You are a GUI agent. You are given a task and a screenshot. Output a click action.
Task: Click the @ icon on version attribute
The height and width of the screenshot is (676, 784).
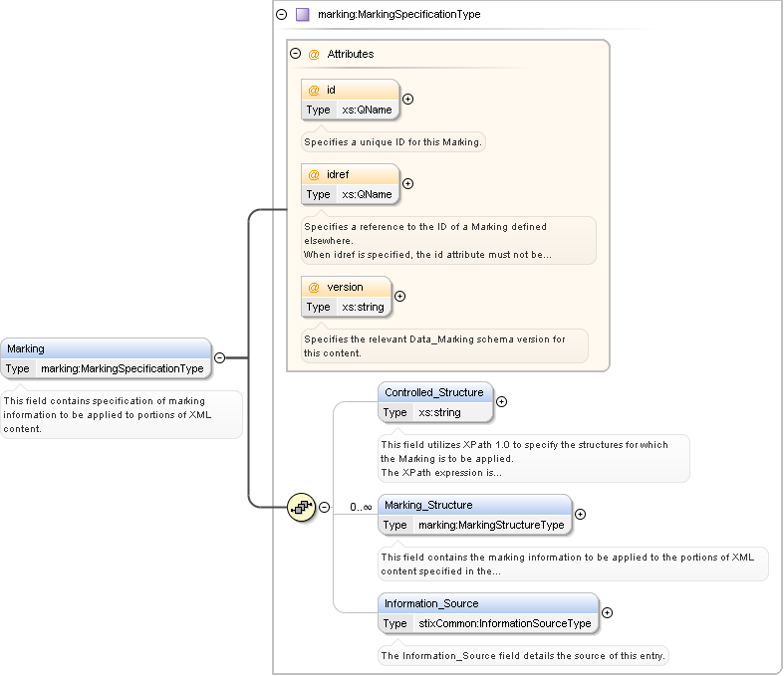click(x=314, y=288)
